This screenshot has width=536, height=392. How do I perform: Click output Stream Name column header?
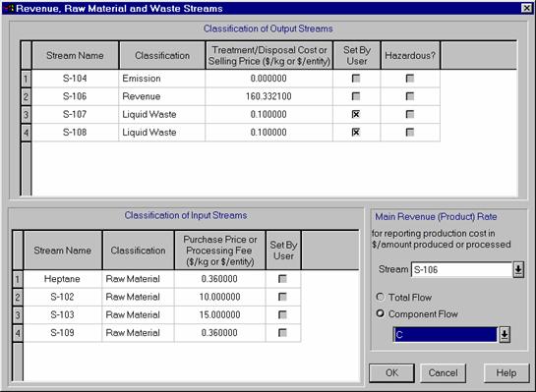click(75, 55)
